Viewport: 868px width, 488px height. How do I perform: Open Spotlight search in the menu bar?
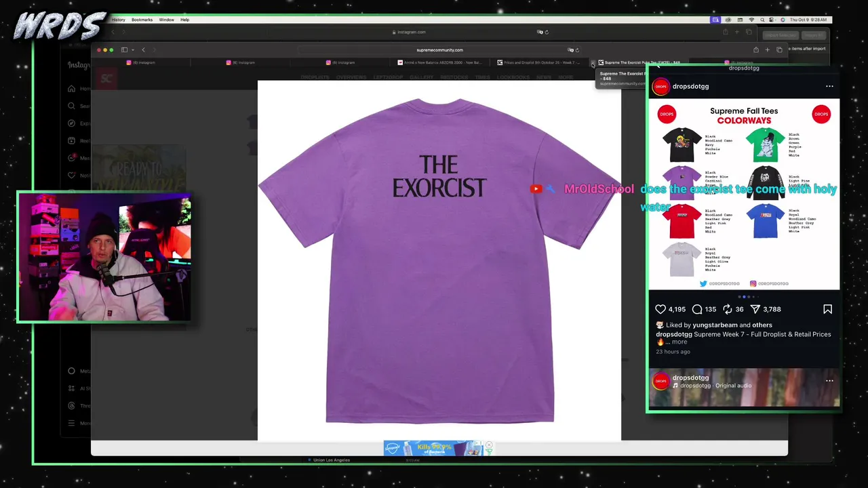(x=762, y=20)
